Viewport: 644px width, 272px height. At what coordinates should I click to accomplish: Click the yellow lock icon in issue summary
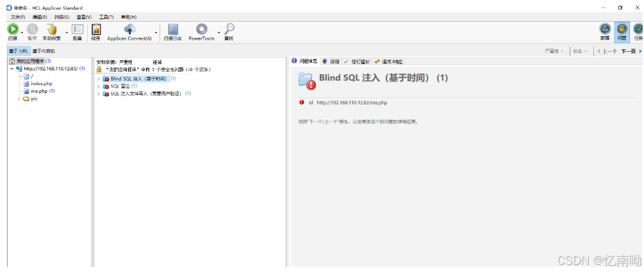point(99,70)
